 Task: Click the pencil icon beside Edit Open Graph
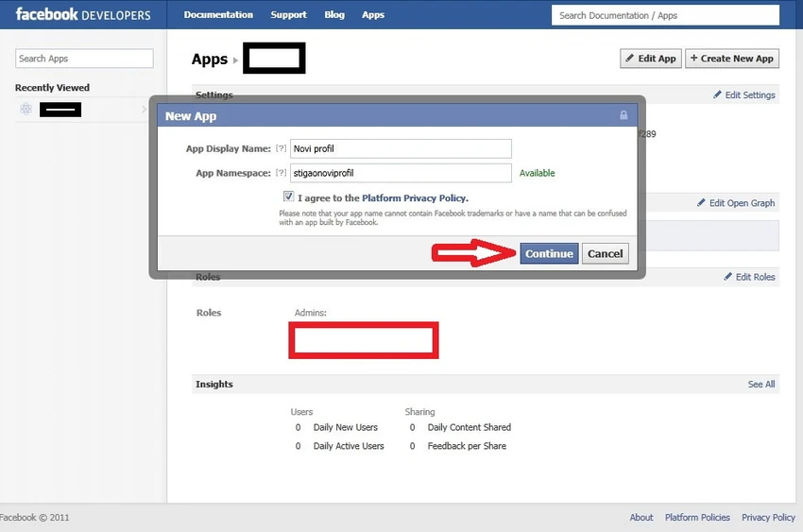coord(701,203)
